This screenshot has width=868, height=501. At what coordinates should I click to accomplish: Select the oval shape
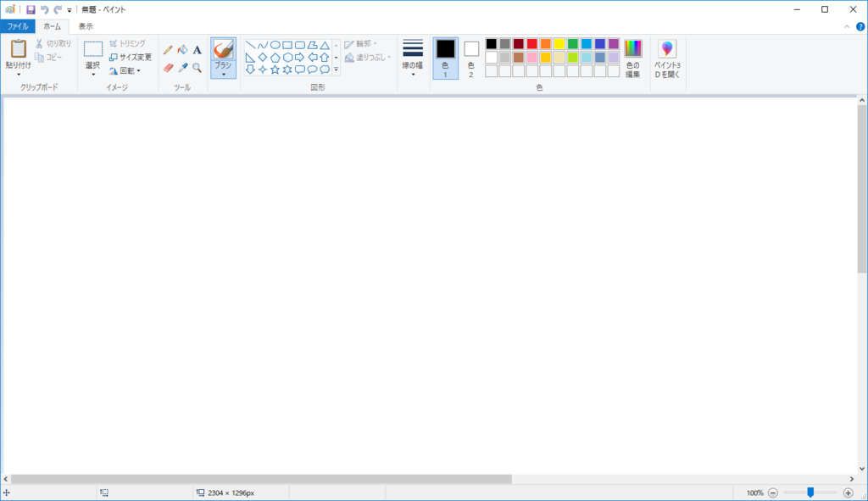tap(275, 44)
